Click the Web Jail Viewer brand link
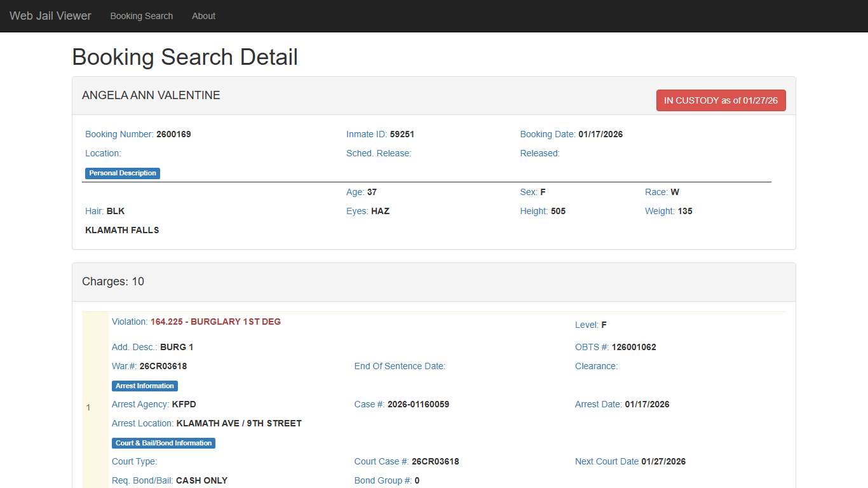The width and height of the screenshot is (868, 488). (x=50, y=16)
